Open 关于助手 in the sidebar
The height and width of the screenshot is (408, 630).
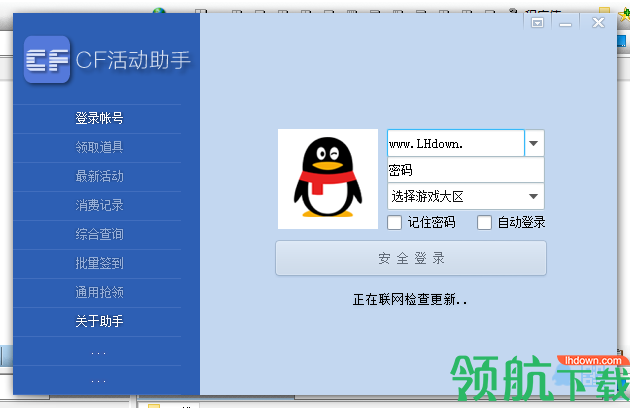point(99,321)
